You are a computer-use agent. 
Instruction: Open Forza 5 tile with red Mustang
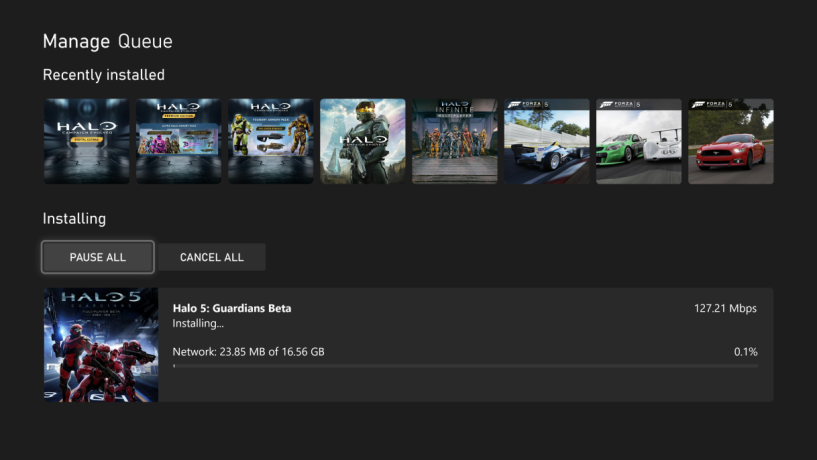click(731, 141)
